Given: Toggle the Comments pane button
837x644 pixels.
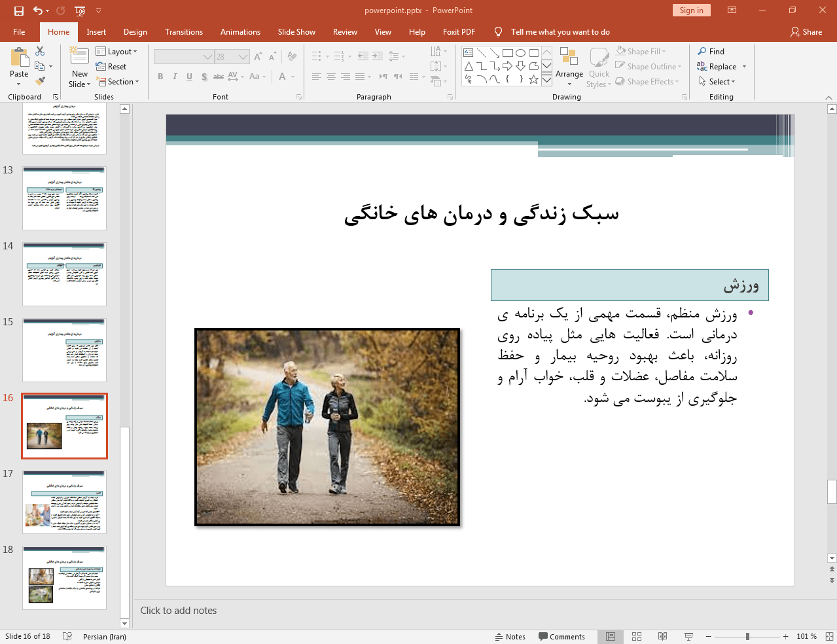Looking at the screenshot, I should point(561,636).
